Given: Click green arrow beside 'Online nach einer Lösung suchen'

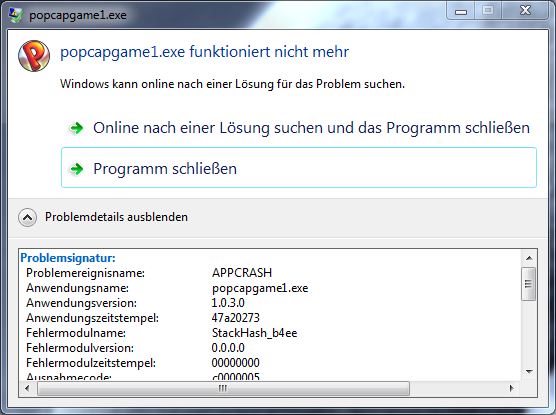Looking at the screenshot, I should click(76, 128).
